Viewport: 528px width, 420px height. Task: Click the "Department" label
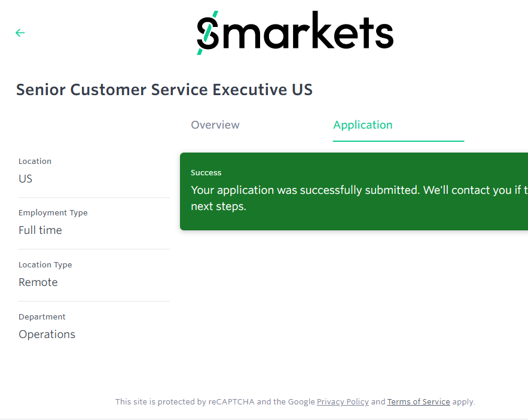(42, 317)
